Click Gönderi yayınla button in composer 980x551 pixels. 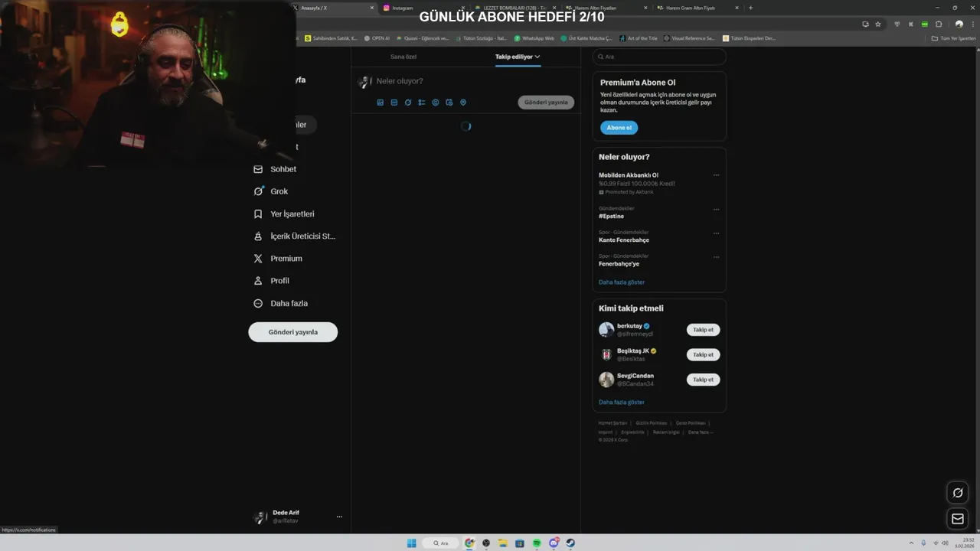coord(546,103)
